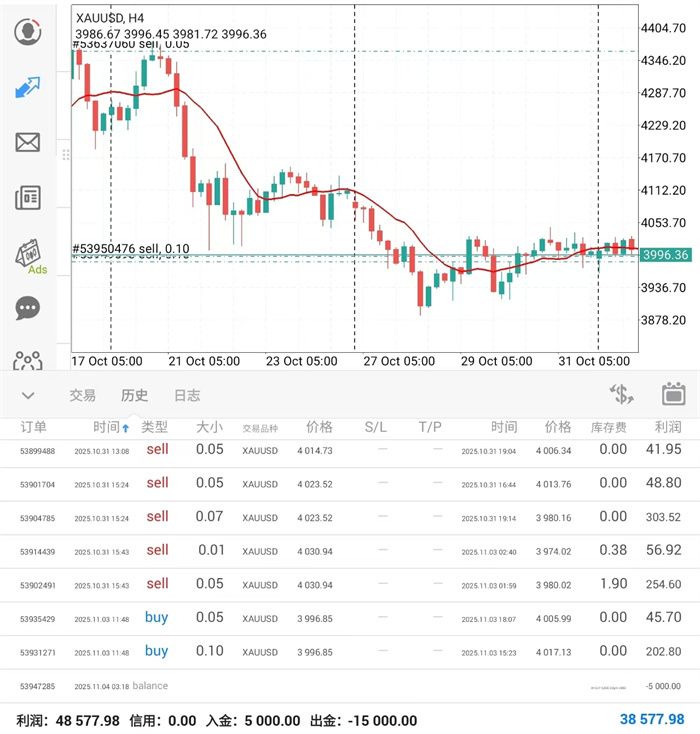
Task: Select order 53914439 row
Action: click(x=350, y=551)
